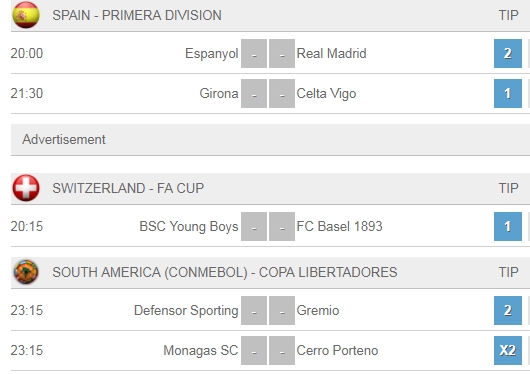Select tip 2 for Defensor Sporting vs Gremio

point(508,310)
